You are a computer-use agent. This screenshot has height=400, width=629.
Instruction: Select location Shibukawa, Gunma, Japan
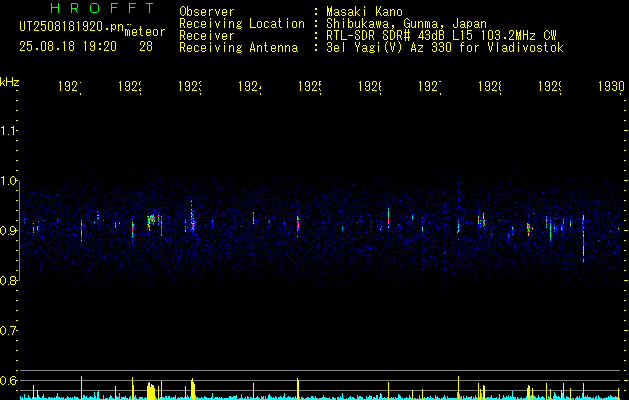coord(406,24)
